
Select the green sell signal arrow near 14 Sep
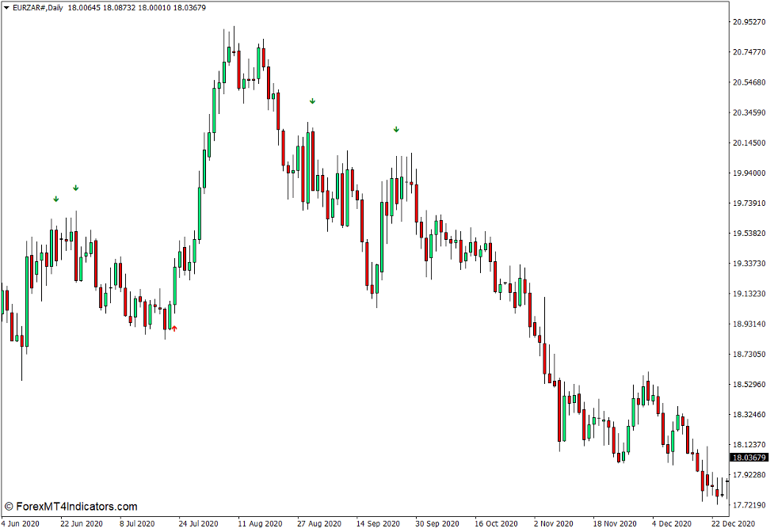(x=396, y=127)
